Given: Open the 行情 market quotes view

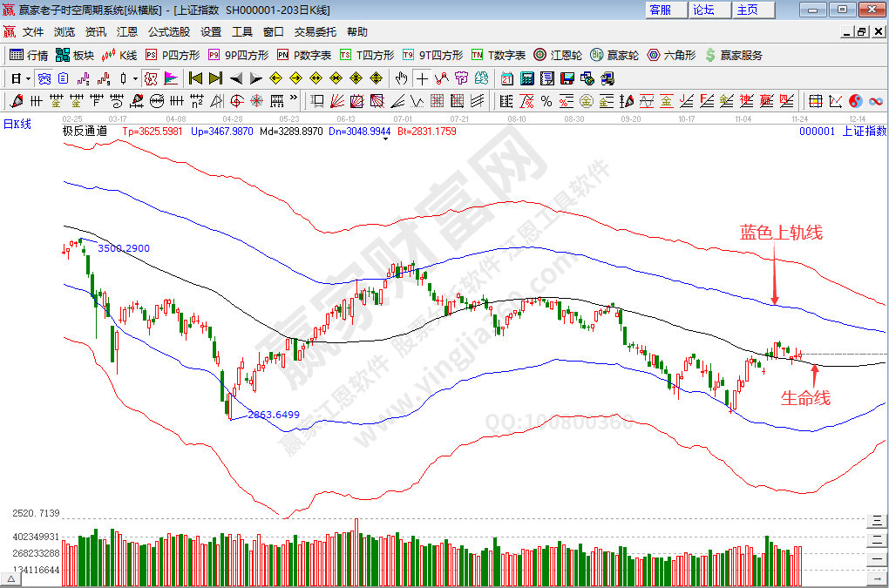Looking at the screenshot, I should click(29, 55).
